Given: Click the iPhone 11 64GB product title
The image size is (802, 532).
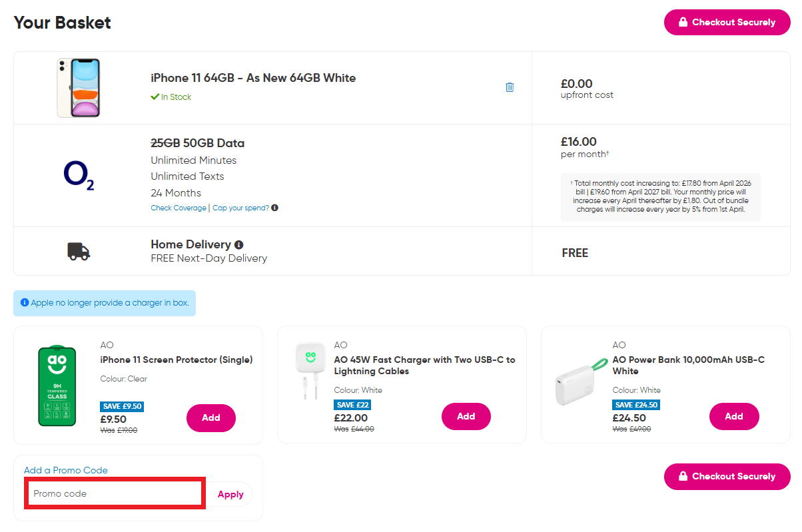Looking at the screenshot, I should coord(253,78).
